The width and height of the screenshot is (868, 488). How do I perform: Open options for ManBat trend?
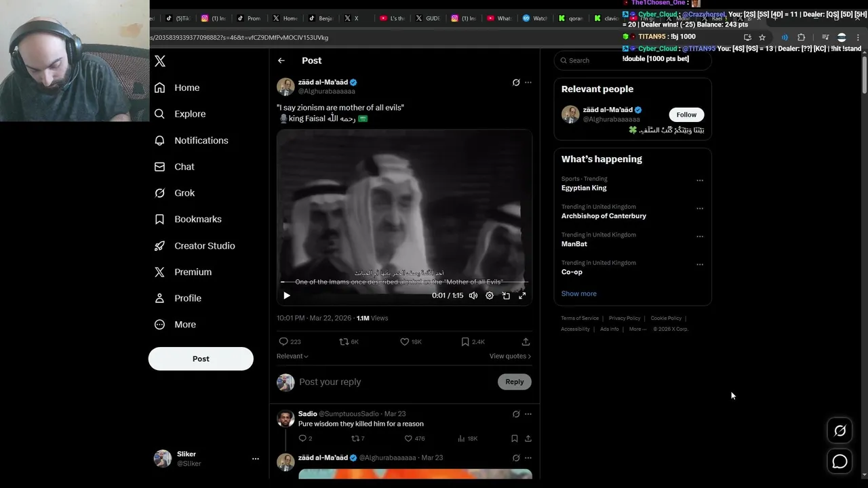pyautogui.click(x=700, y=237)
